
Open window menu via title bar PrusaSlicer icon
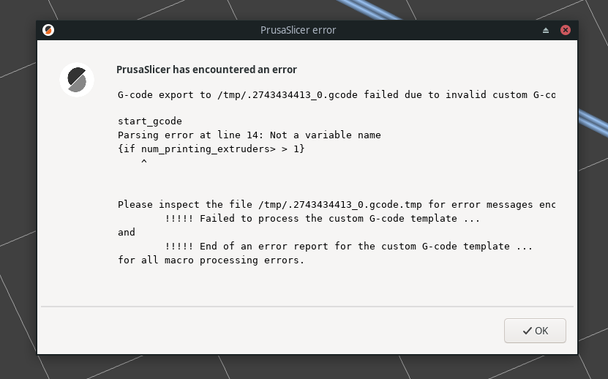coord(48,30)
